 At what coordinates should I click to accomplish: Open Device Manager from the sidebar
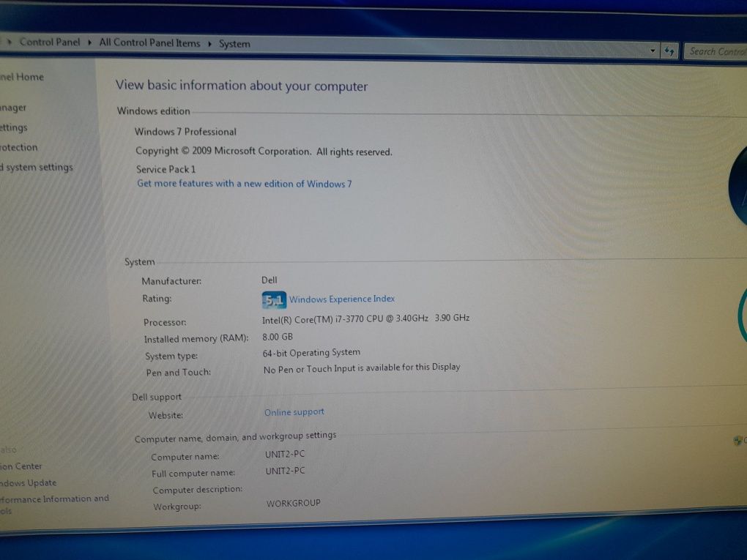point(13,108)
